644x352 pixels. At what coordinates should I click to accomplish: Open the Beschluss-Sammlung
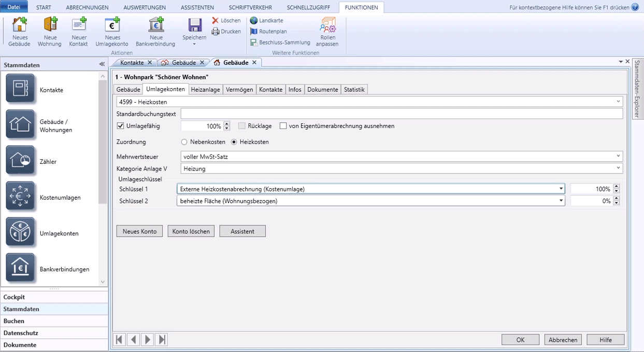click(x=280, y=43)
